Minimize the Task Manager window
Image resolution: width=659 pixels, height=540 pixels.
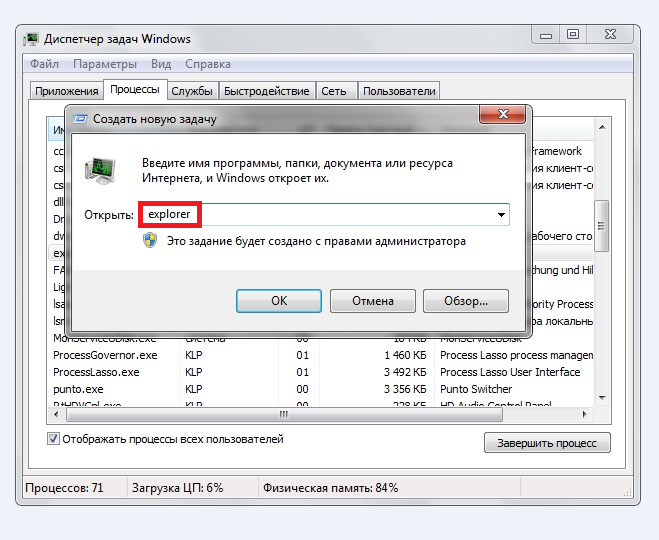546,35
